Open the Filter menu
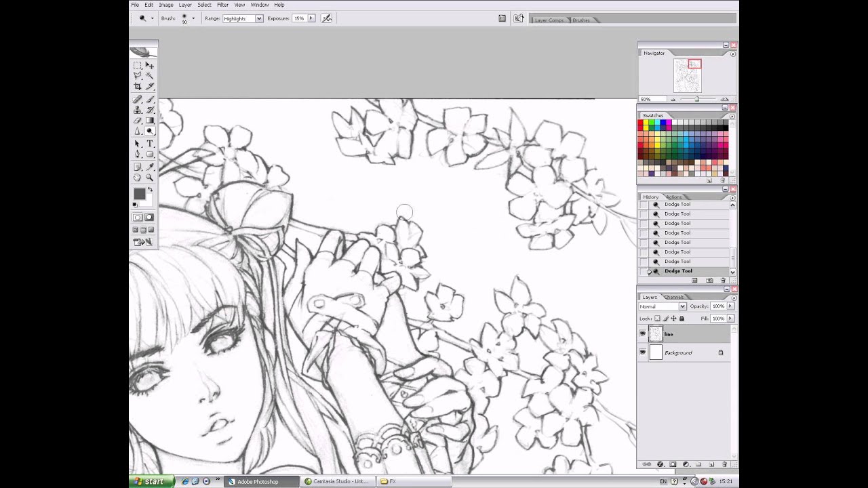This screenshot has height=488, width=868. pyautogui.click(x=222, y=5)
